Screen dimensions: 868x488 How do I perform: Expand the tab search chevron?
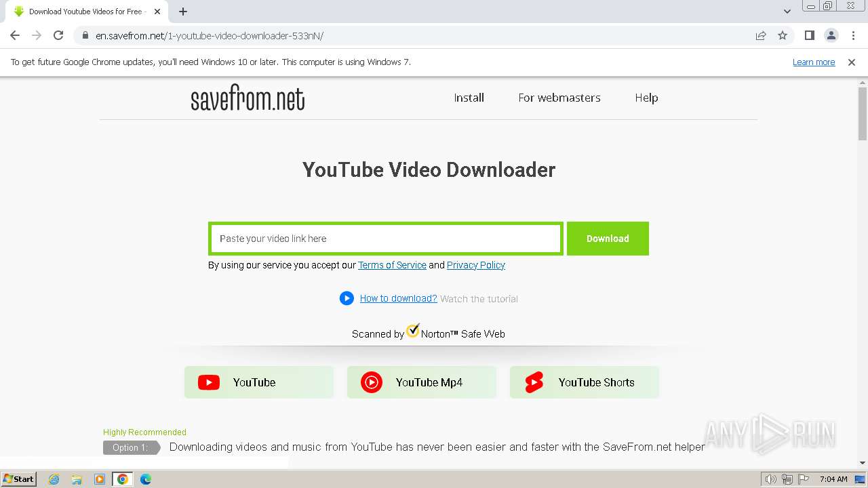(787, 12)
